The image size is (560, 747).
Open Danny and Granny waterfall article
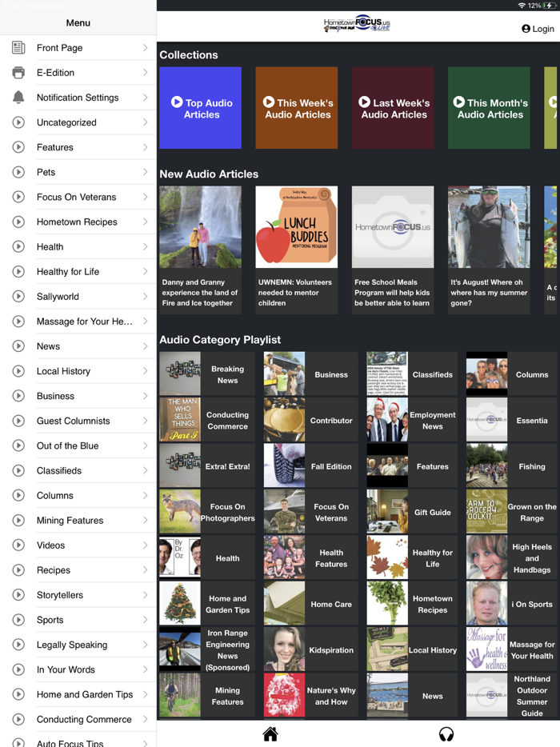click(200, 250)
